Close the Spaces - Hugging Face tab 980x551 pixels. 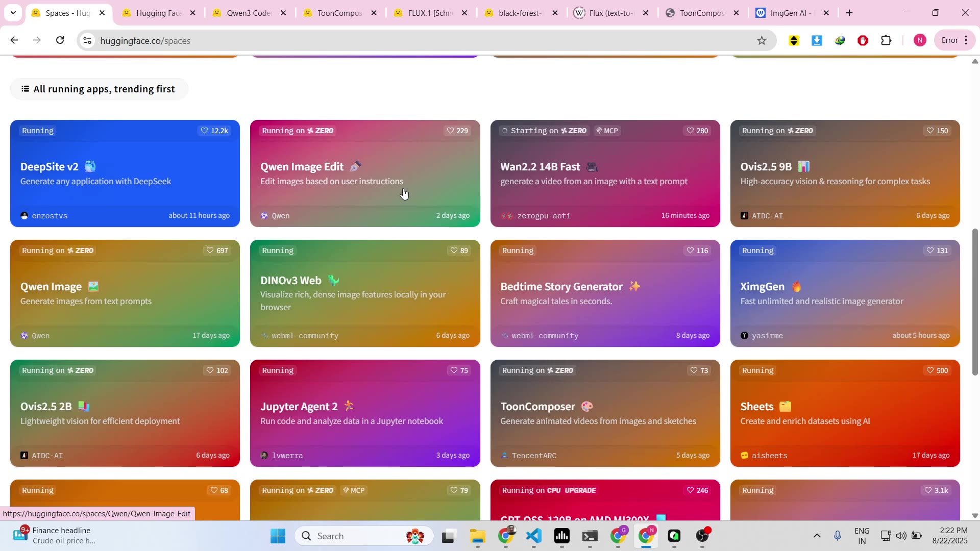[x=102, y=13]
